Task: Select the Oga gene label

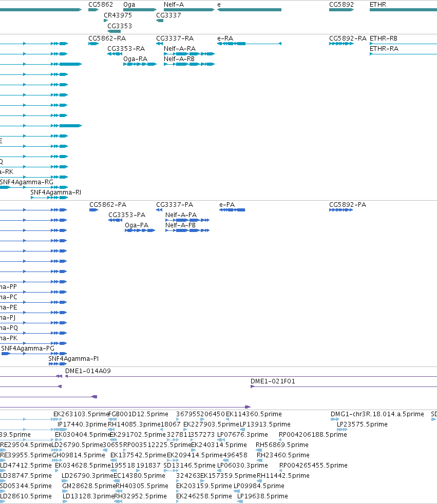Action: pos(129,5)
